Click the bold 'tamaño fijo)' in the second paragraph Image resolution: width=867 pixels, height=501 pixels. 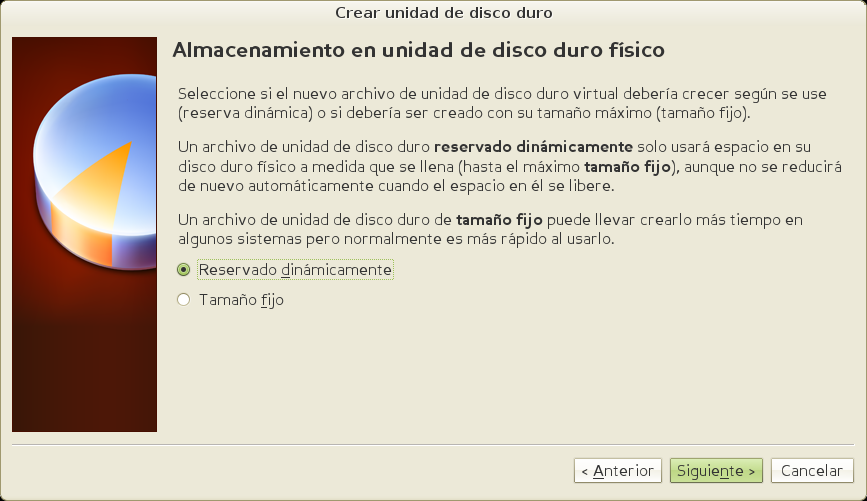629,167
